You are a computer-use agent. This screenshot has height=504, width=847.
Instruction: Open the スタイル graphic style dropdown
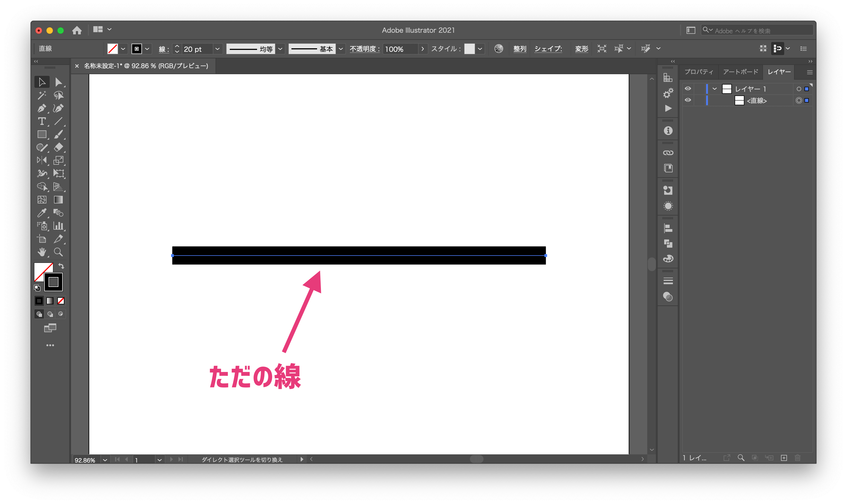click(480, 49)
